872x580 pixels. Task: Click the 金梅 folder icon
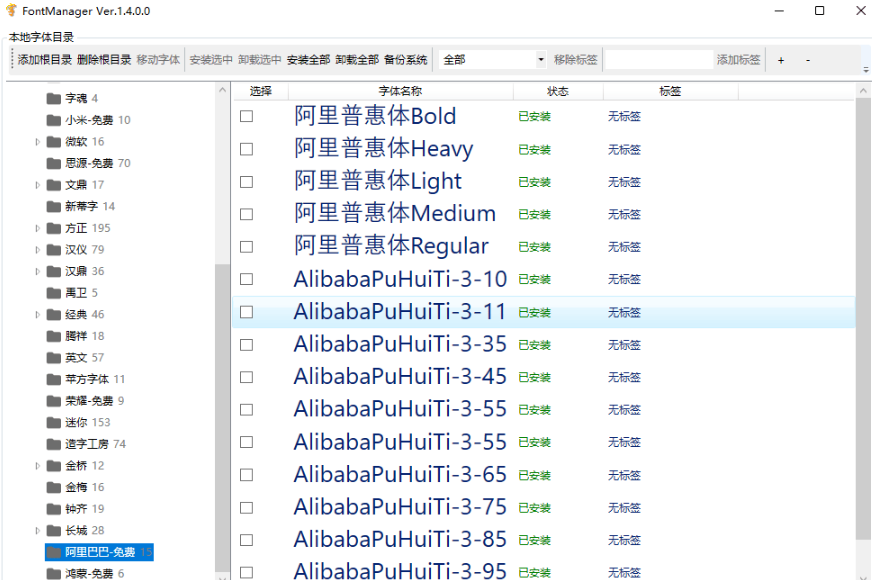pyautogui.click(x=53, y=488)
